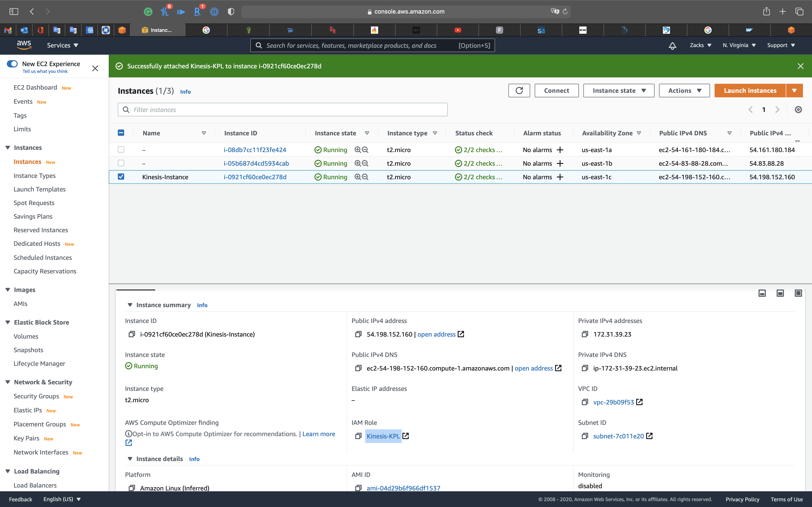This screenshot has width=812, height=507.
Task: Open Security Groups in sidebar
Action: tap(36, 396)
